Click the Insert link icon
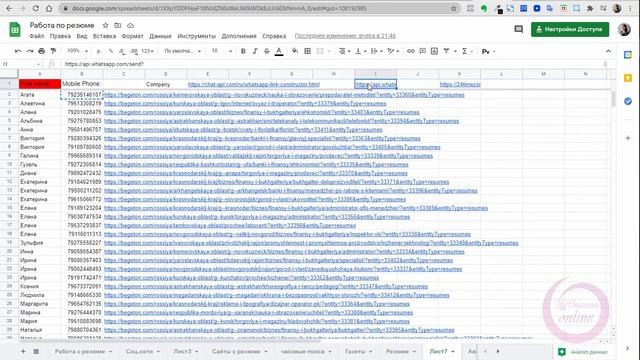 coord(411,51)
